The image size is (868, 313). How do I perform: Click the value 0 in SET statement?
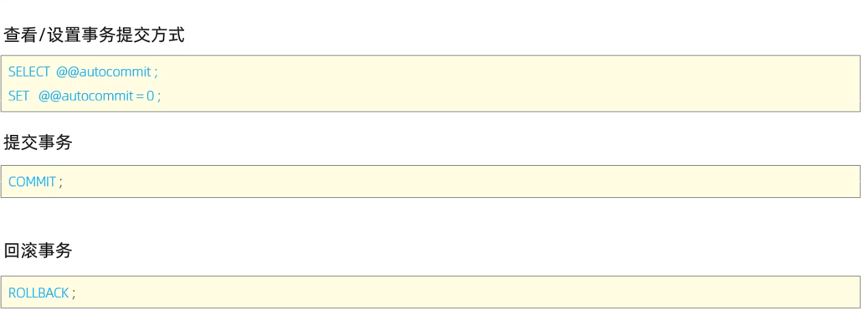tap(150, 96)
